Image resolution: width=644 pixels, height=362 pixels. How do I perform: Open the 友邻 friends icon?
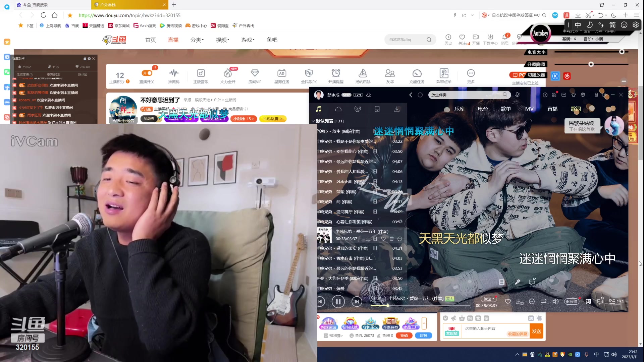pyautogui.click(x=390, y=73)
